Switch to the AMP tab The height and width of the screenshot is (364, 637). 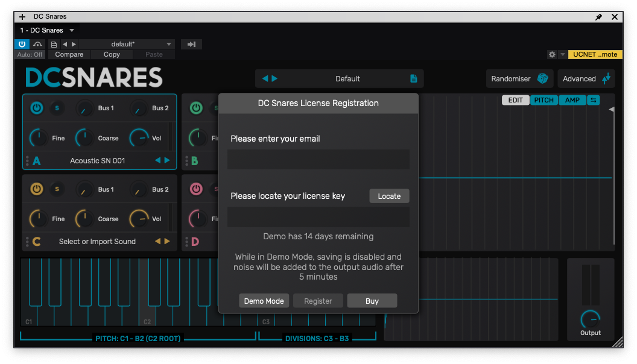point(572,100)
